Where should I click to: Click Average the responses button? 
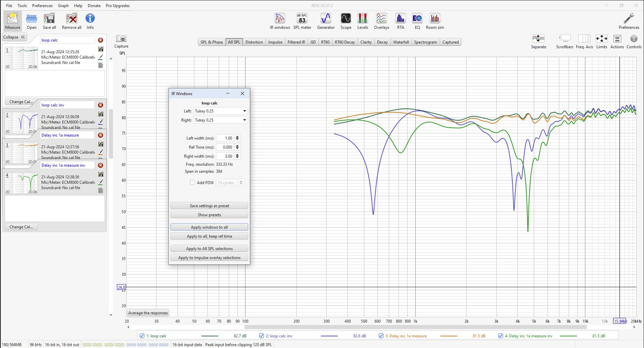(148, 313)
